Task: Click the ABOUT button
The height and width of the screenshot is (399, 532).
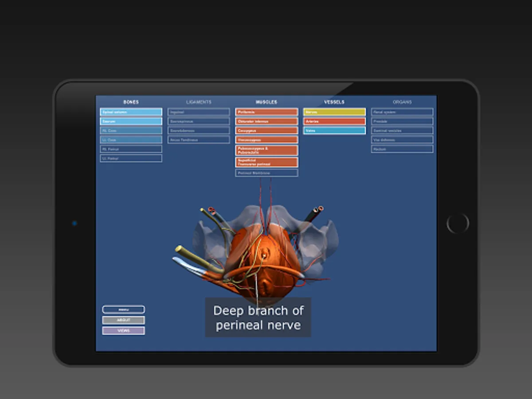Action: [123, 320]
